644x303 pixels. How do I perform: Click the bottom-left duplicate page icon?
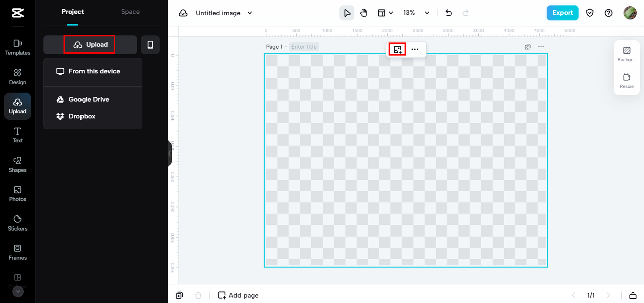click(x=179, y=295)
